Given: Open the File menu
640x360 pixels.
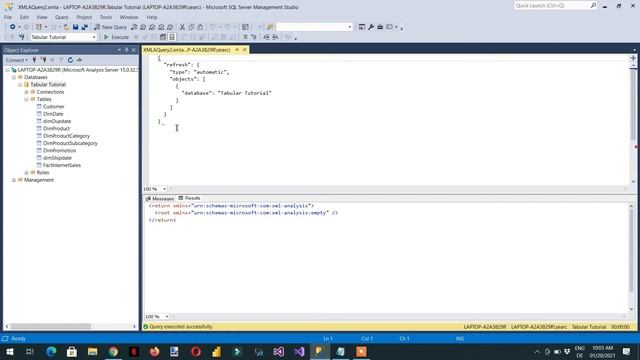Looking at the screenshot, I should point(8,17).
